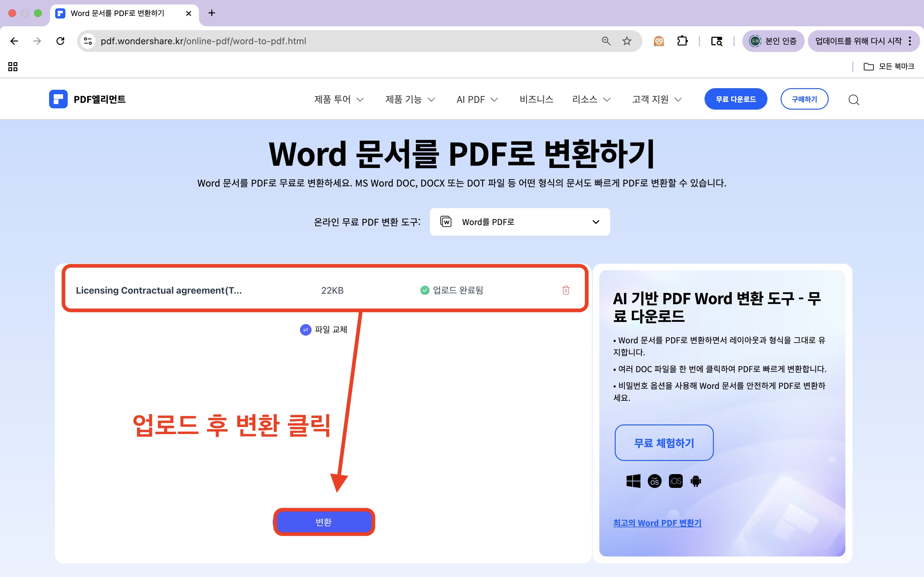Select the iOS platform icon
The width and height of the screenshot is (924, 577).
click(675, 481)
